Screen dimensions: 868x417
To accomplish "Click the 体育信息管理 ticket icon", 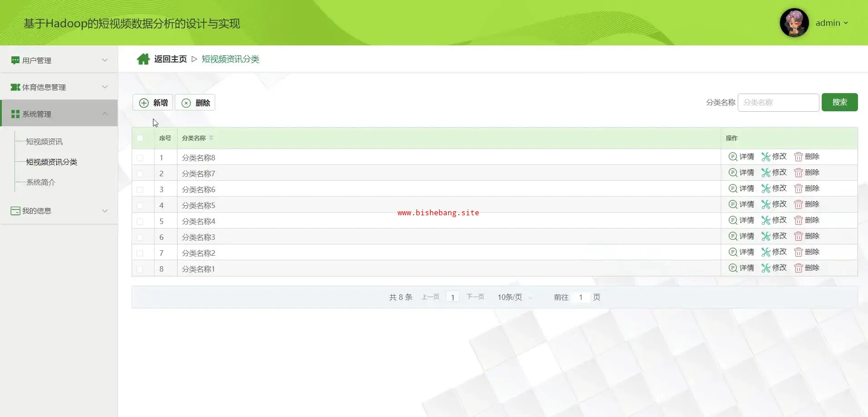I will click(15, 87).
